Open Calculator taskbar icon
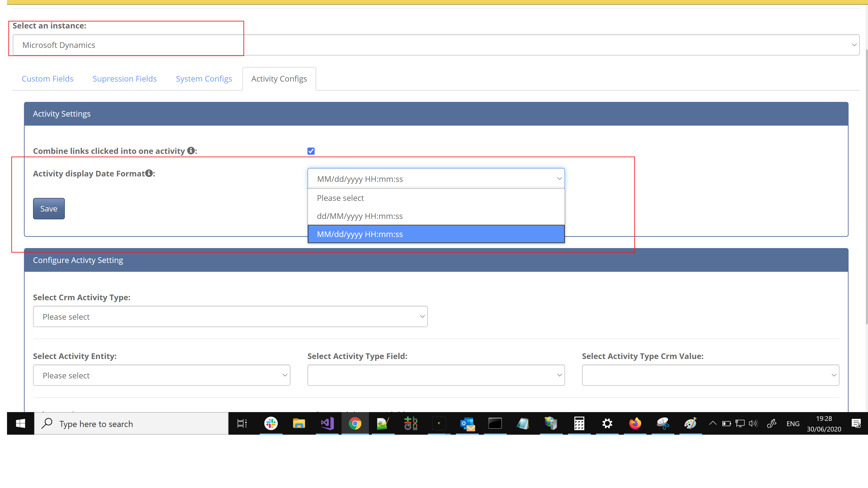 [579, 423]
